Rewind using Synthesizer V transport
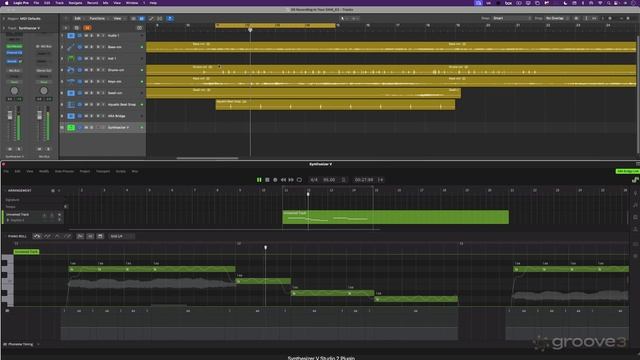Viewport: 640px width, 360px height. [283, 180]
